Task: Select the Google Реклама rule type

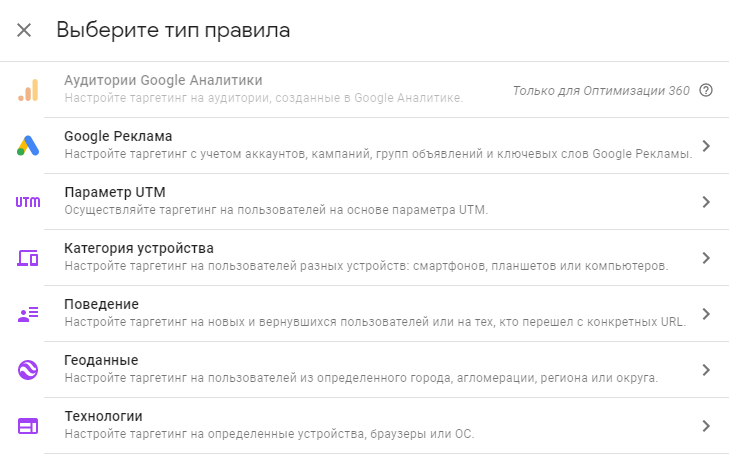Action: [118, 136]
